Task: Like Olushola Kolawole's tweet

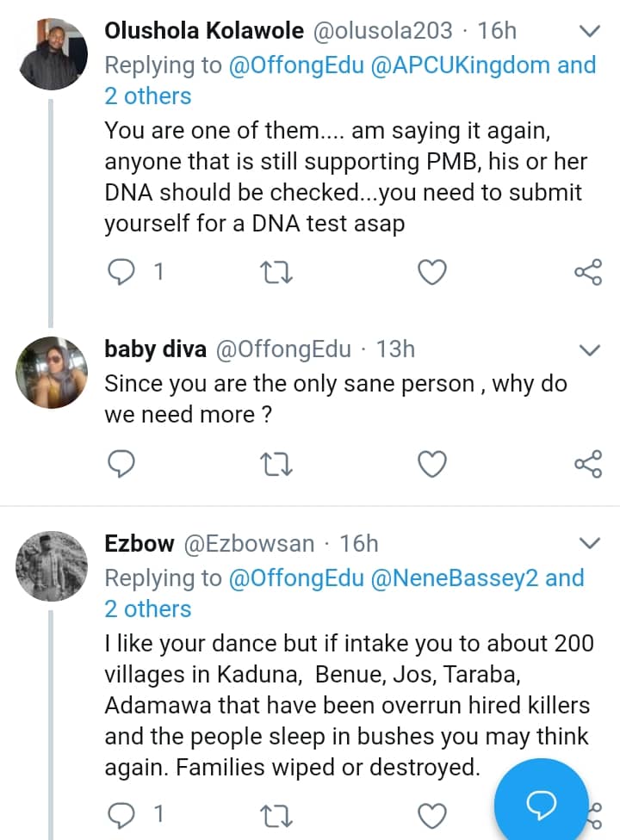Action: pos(431,274)
